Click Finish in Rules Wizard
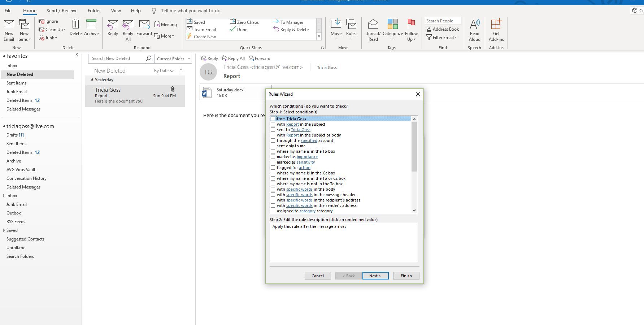The height and width of the screenshot is (325, 644). click(x=406, y=276)
